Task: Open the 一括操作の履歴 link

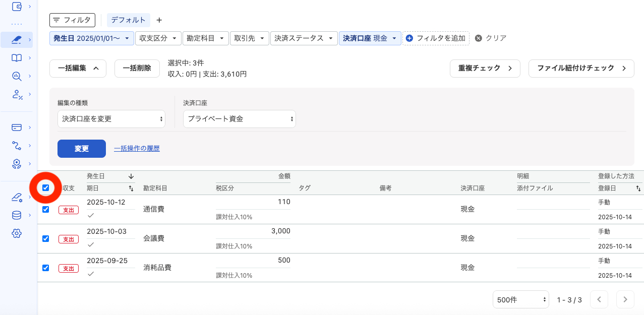Action: [x=136, y=149]
